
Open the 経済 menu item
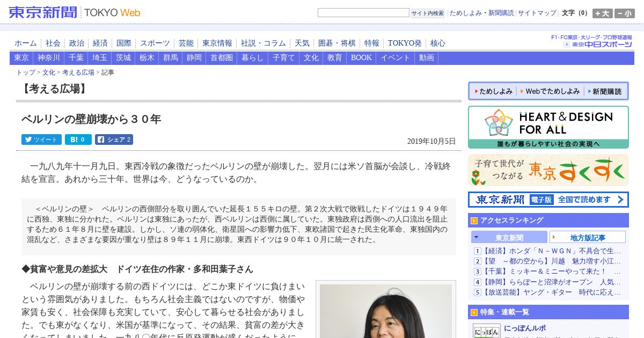click(100, 43)
